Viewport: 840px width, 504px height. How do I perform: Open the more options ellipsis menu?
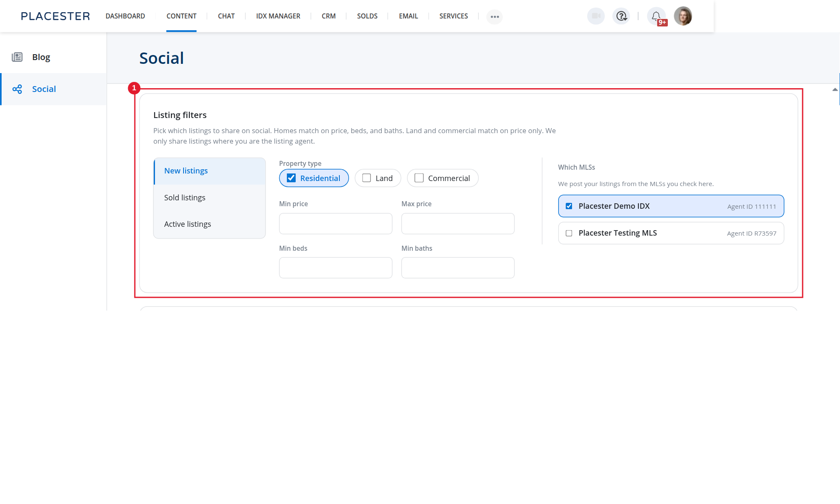pos(495,17)
